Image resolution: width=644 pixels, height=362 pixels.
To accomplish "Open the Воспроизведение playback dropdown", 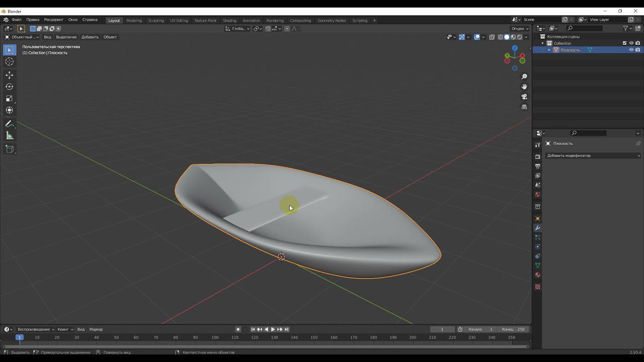I will (x=36, y=329).
